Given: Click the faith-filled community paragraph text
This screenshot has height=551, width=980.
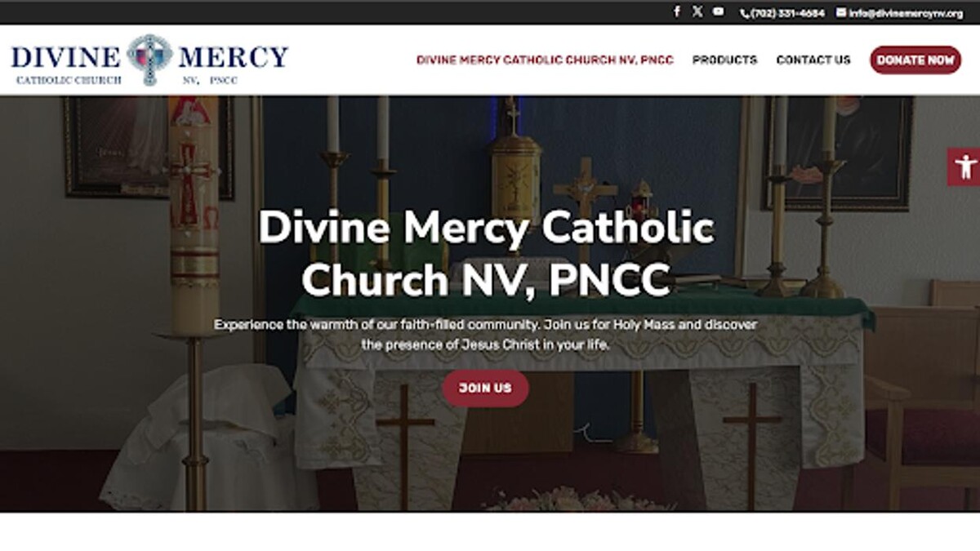Looking at the screenshot, I should 486,335.
